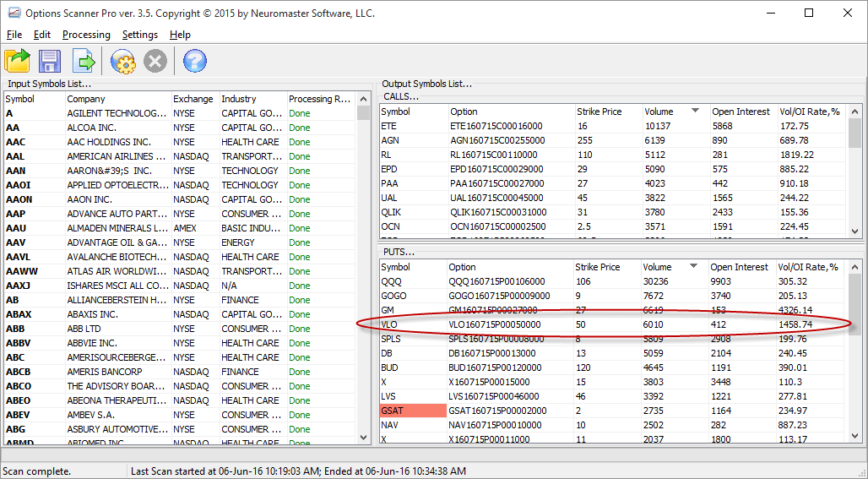Open the Help menu
This screenshot has height=479, width=868.
(180, 35)
